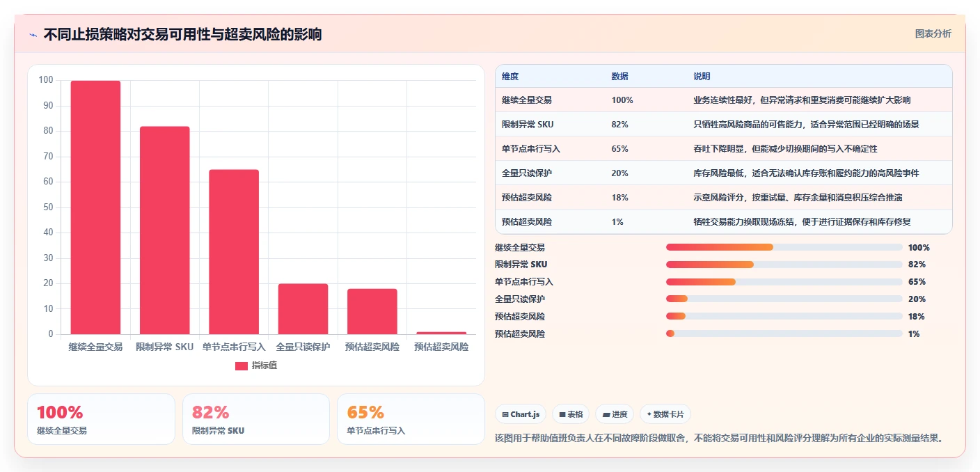
Task: Click the chart title 不同止损策略对交易可用性与超卖风险的影响
Action: coord(182,35)
